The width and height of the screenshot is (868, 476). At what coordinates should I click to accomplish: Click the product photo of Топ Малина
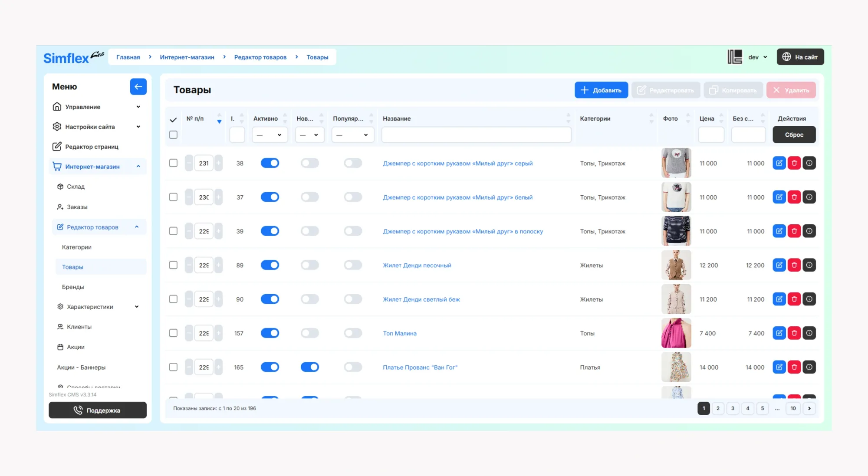coord(676,333)
